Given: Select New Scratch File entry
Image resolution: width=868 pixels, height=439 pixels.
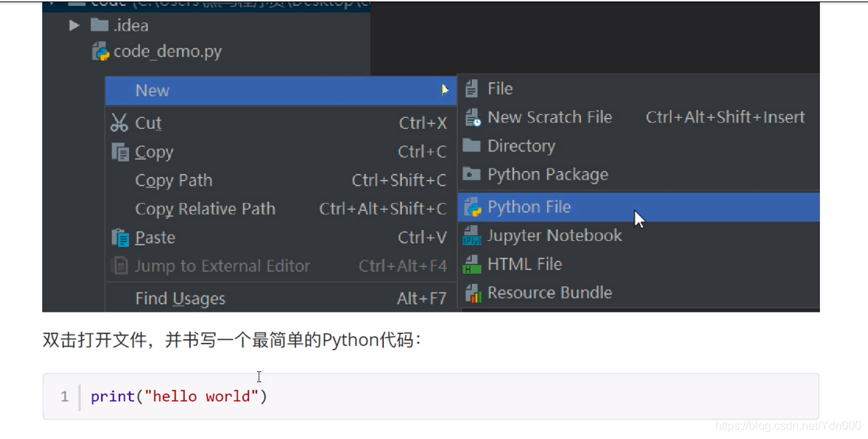Looking at the screenshot, I should pyautogui.click(x=639, y=117).
